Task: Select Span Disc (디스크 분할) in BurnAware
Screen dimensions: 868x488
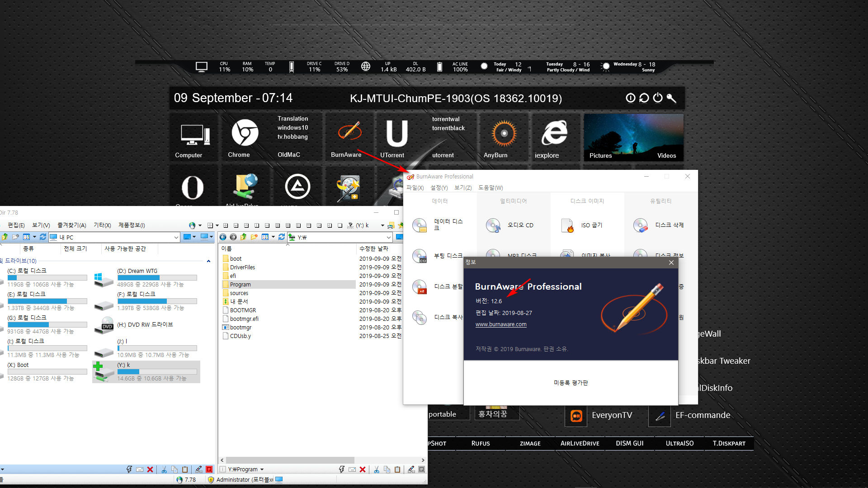Action: [x=437, y=286]
